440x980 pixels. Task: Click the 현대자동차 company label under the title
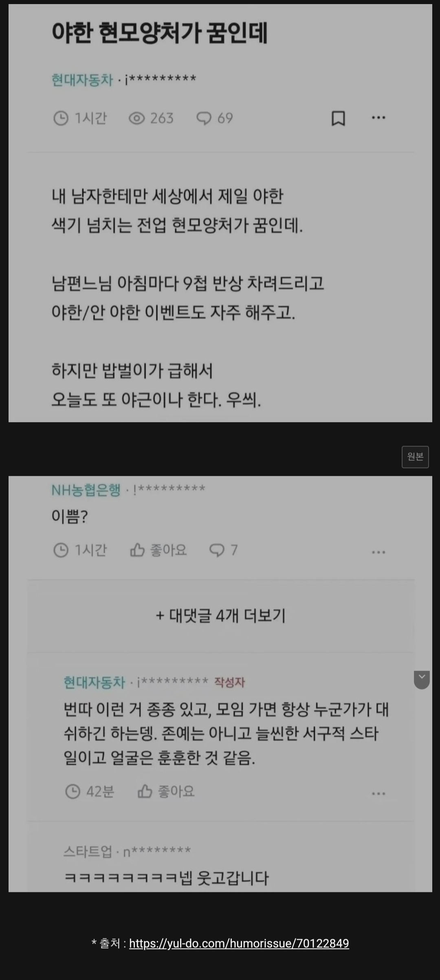82,79
